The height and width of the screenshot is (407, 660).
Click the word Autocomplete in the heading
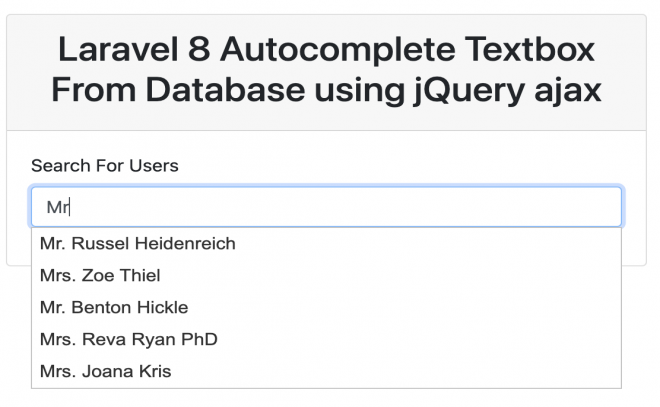click(338, 50)
